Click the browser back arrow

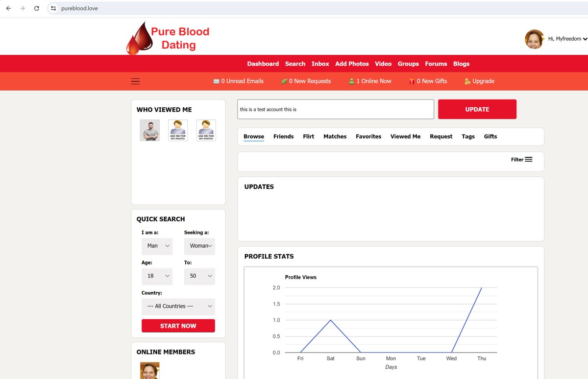click(x=8, y=8)
